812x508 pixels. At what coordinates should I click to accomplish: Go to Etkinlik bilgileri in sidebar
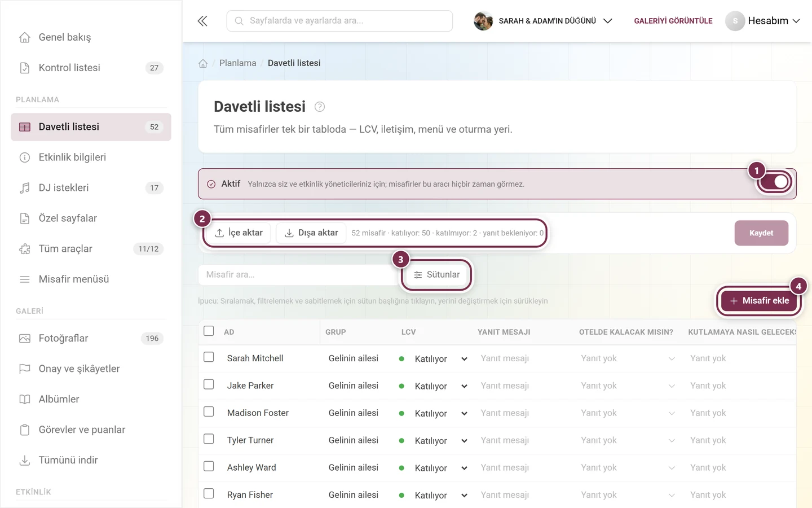point(91,157)
